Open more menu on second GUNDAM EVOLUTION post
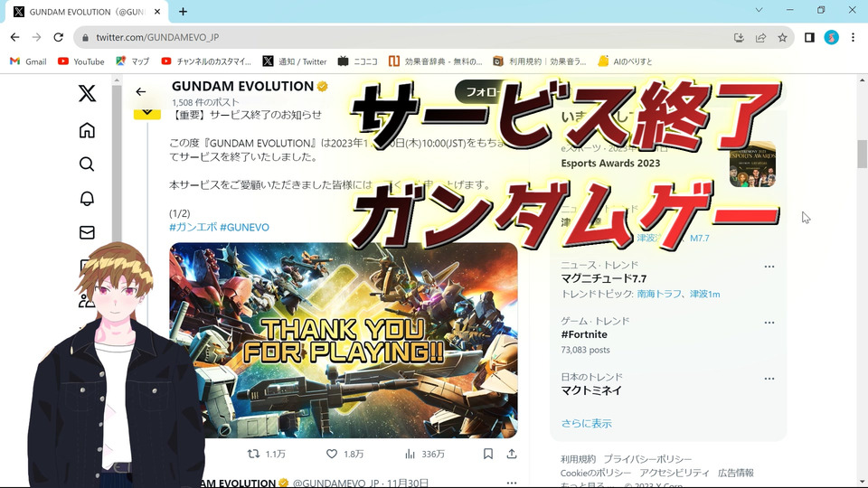Viewport: 868px width, 488px height. (512, 483)
